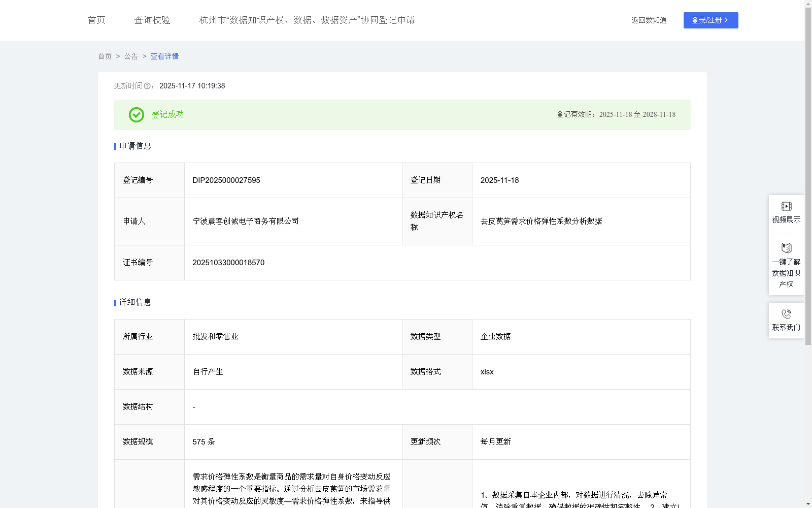Select industry value 批发和零售业
This screenshot has height=508, width=812.
215,336
